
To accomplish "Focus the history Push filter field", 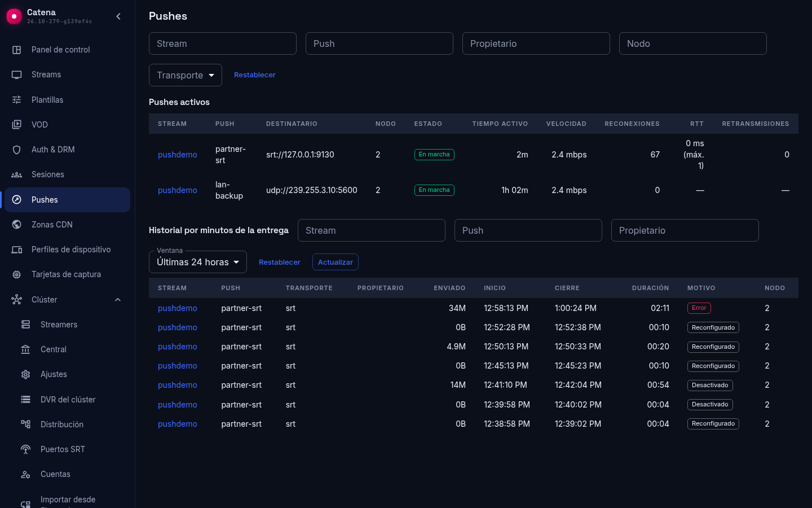I will pos(528,230).
